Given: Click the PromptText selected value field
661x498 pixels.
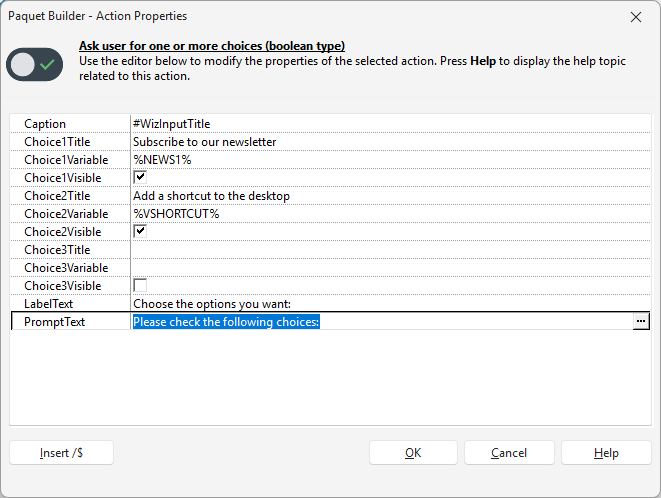Looking at the screenshot, I should coord(382,322).
